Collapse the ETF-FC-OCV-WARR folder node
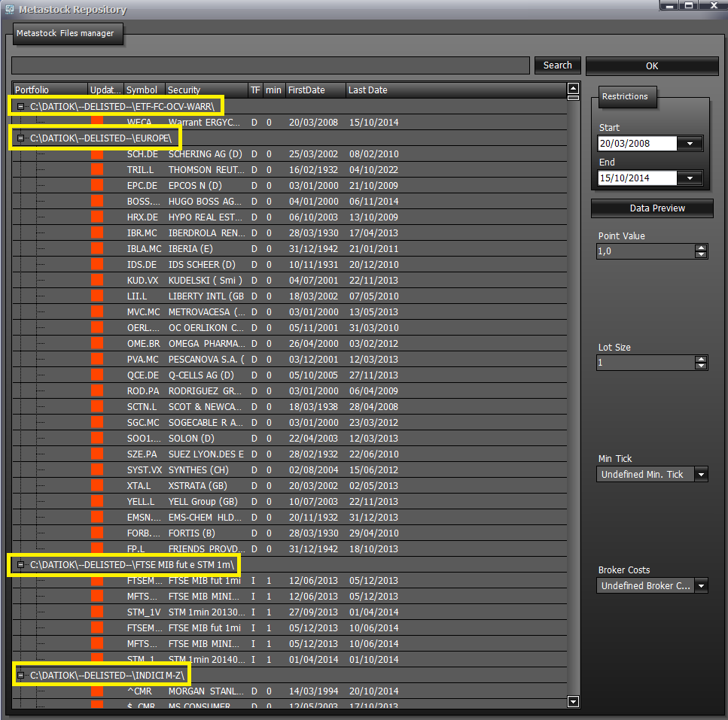 [20, 107]
